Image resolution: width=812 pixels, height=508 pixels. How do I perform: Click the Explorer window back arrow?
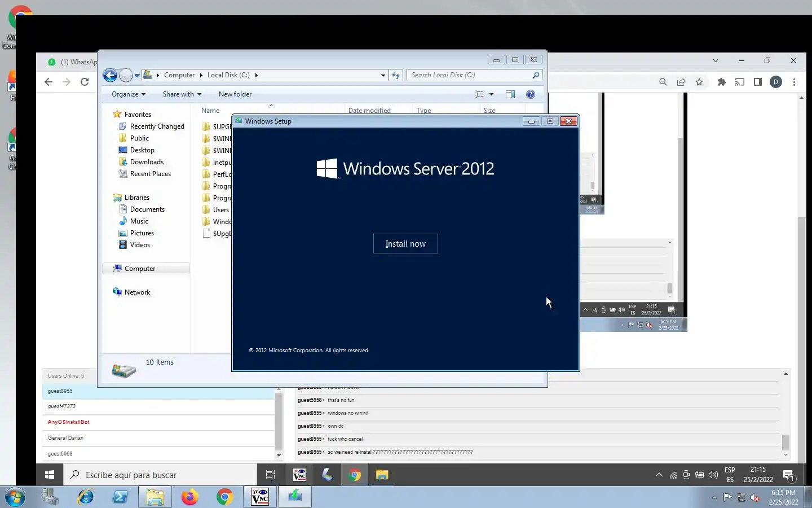pos(111,75)
